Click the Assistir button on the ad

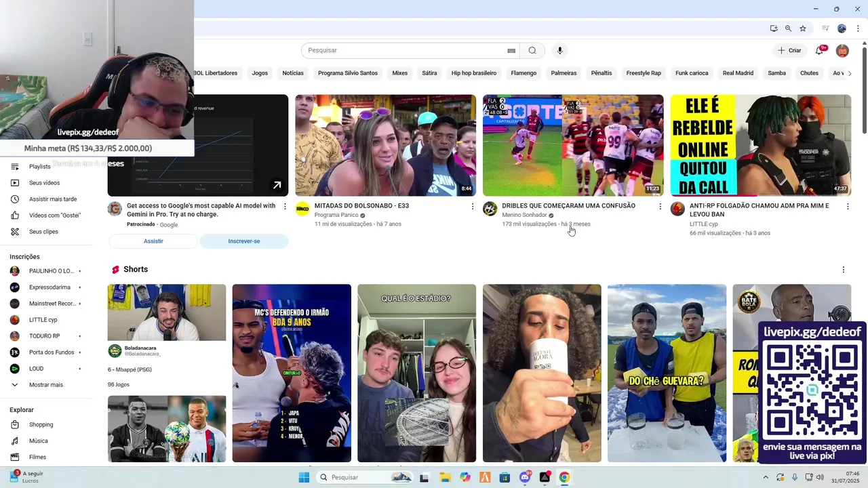[153, 241]
